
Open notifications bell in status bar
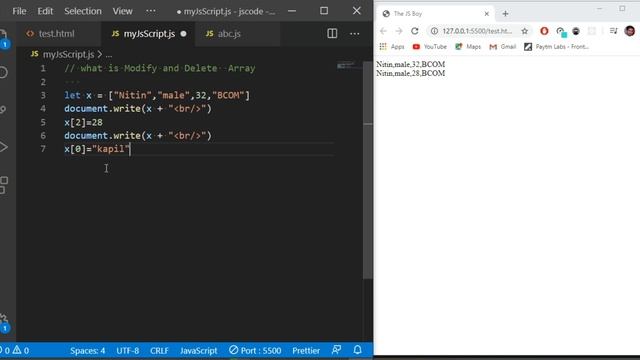coord(358,350)
